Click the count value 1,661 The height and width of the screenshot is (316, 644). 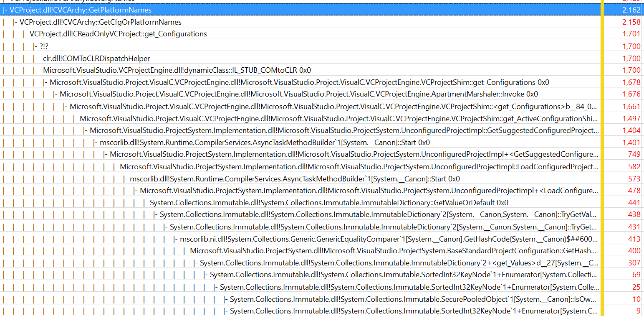pyautogui.click(x=631, y=106)
